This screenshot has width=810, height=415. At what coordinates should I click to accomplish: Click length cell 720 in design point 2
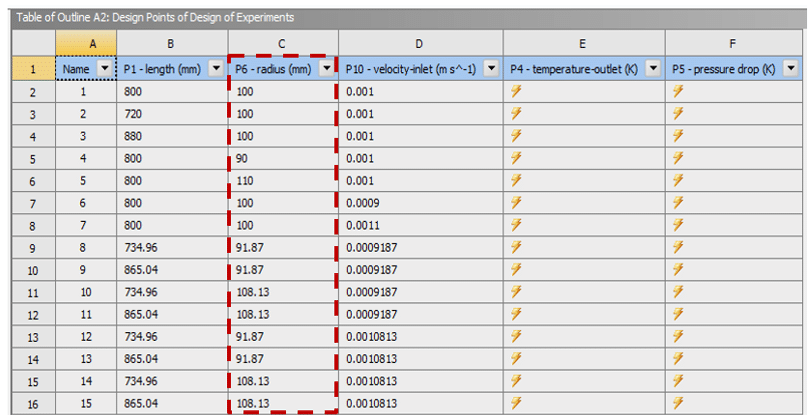172,114
